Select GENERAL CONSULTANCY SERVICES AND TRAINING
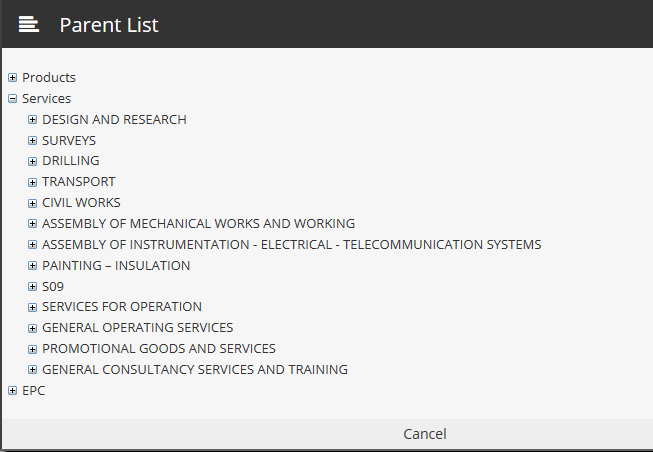The height and width of the screenshot is (452, 653). click(195, 370)
